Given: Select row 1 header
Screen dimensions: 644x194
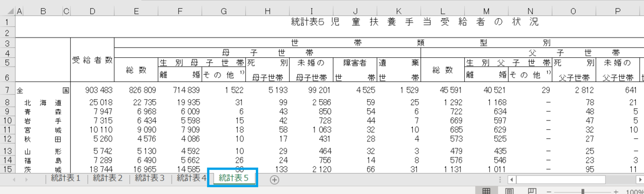Looking at the screenshot, I should click(x=8, y=22).
